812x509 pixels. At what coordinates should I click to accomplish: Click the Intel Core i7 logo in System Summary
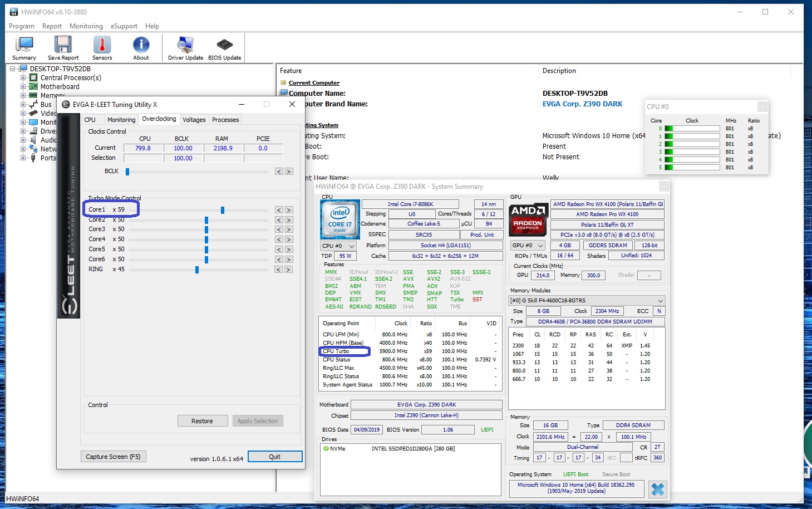click(339, 219)
